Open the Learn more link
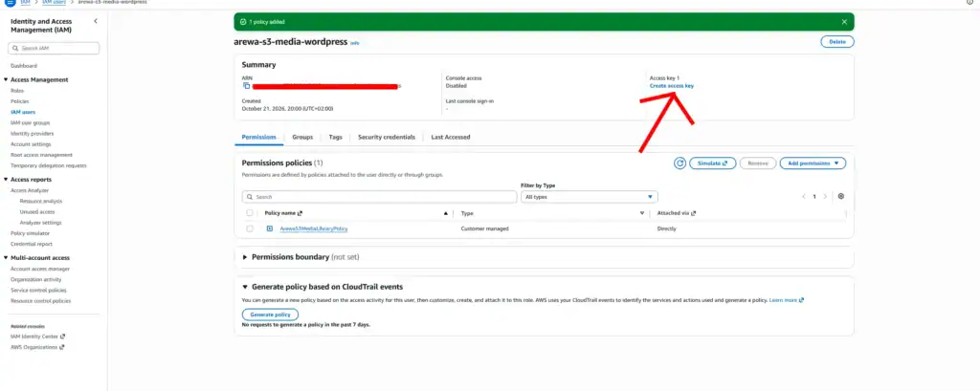The width and height of the screenshot is (980, 391). click(787, 300)
